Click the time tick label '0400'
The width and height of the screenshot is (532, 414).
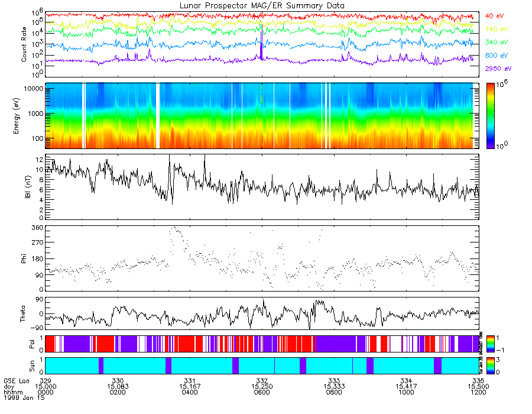coord(190,392)
